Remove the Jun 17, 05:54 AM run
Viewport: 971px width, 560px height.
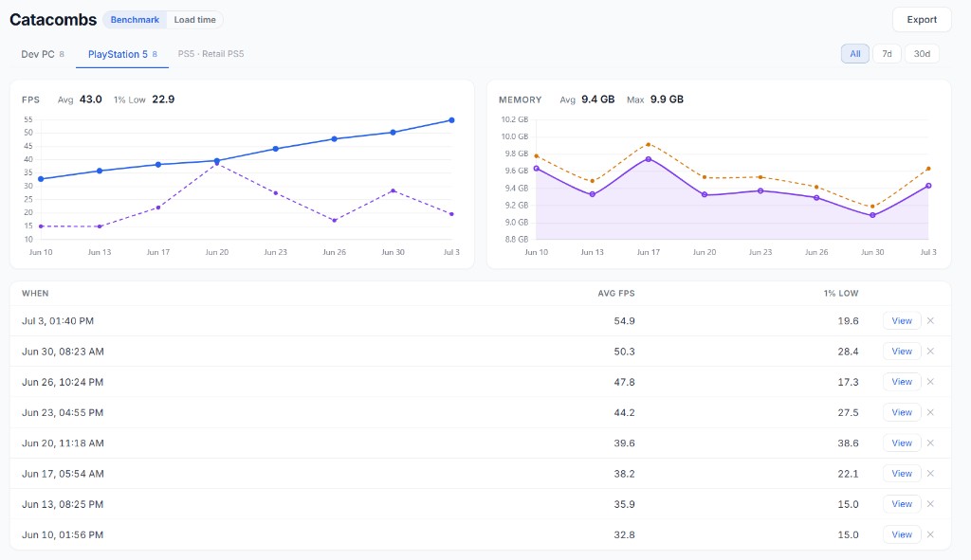(x=930, y=474)
